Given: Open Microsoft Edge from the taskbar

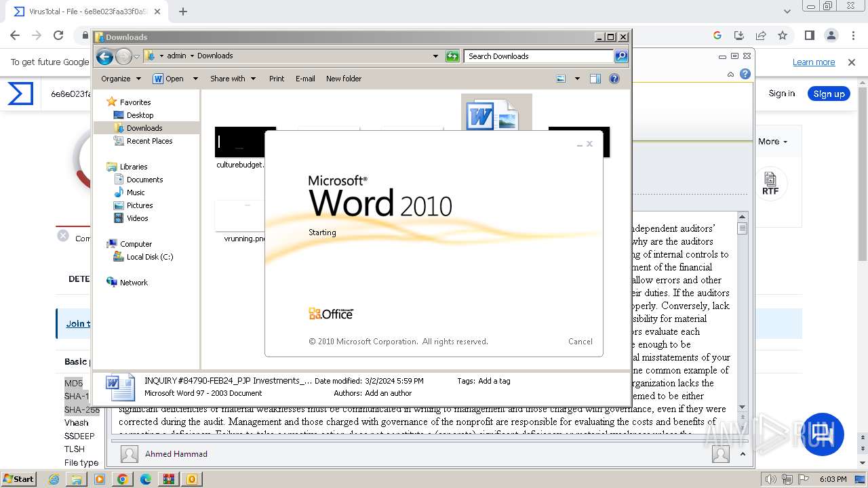Looking at the screenshot, I should [146, 479].
